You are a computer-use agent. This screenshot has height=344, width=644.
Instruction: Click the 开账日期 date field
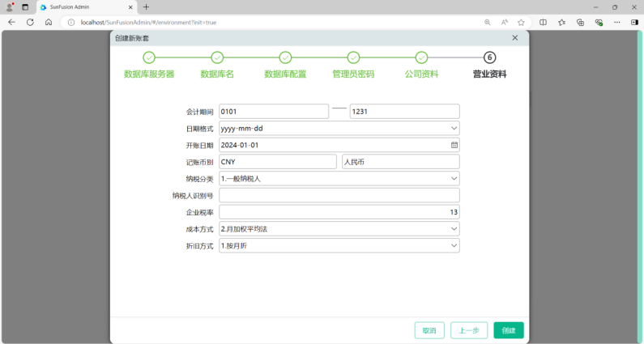coord(339,145)
